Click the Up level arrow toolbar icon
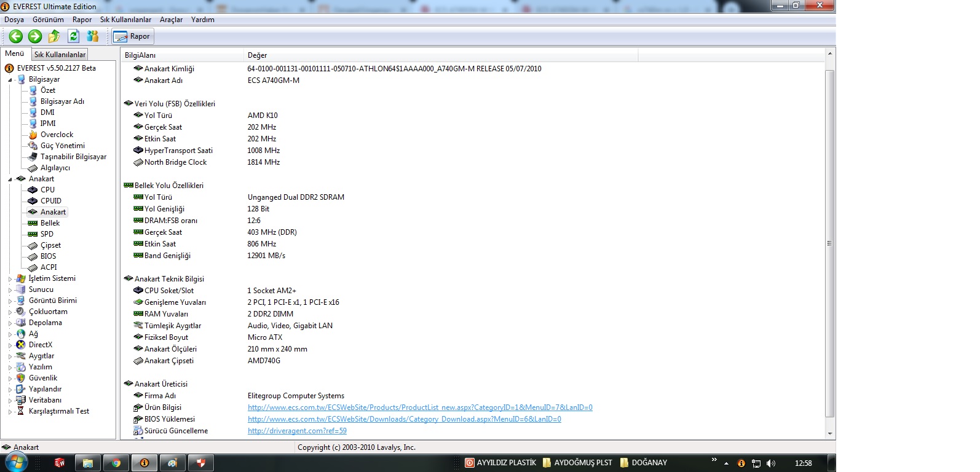This screenshot has height=472, width=980. point(54,36)
